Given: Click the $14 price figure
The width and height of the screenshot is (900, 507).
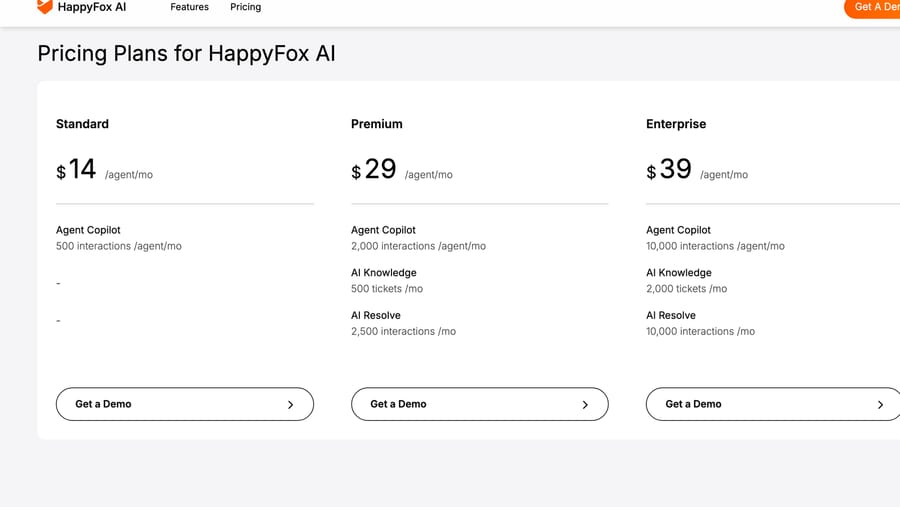Looking at the screenshot, I should pos(76,169).
